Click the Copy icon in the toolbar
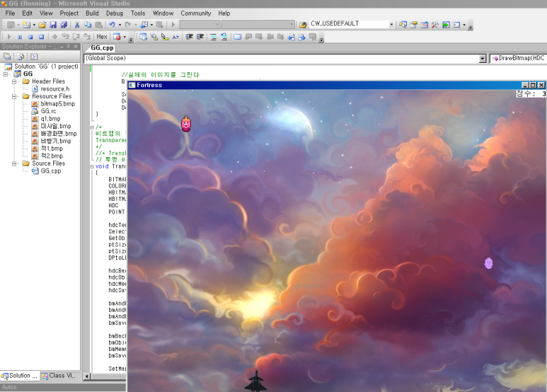This screenshot has height=392, width=547. pyautogui.click(x=88, y=25)
